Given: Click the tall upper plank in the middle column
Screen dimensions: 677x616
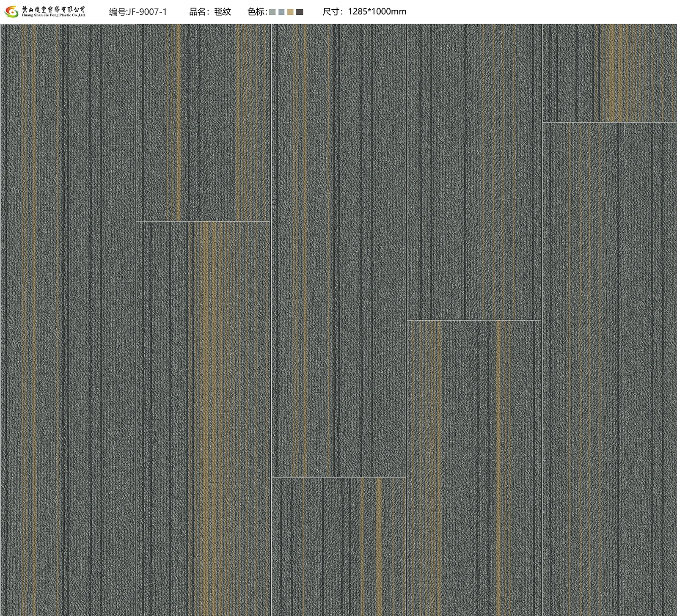Looking at the screenshot, I should 338,250.
